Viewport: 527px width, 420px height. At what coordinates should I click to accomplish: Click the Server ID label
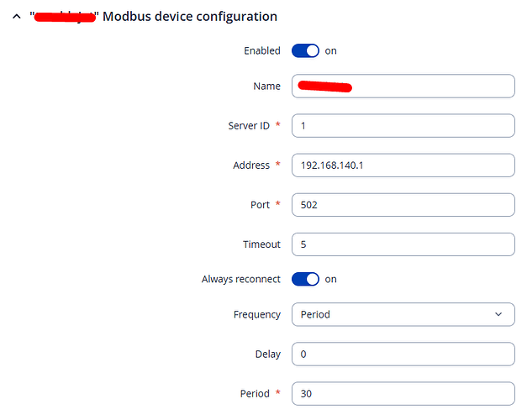248,125
